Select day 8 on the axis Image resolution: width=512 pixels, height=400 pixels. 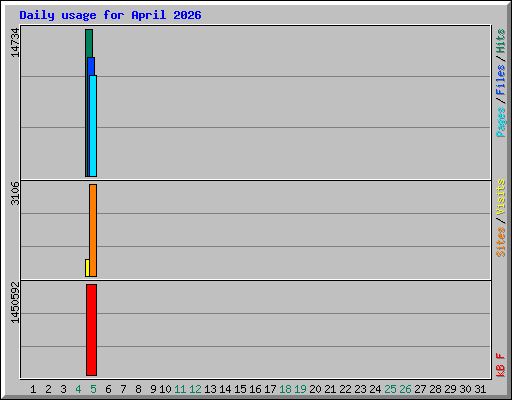coord(138,389)
